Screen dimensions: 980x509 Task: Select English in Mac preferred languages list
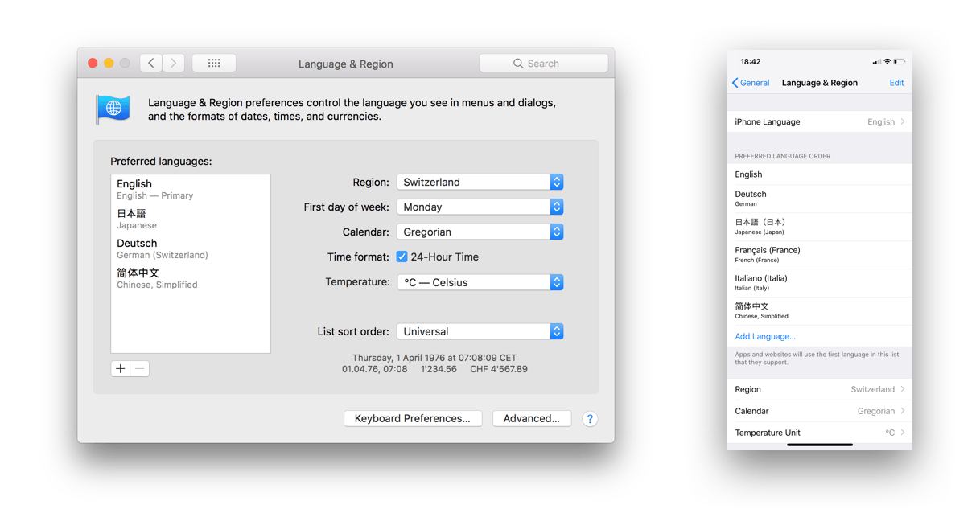coord(191,189)
